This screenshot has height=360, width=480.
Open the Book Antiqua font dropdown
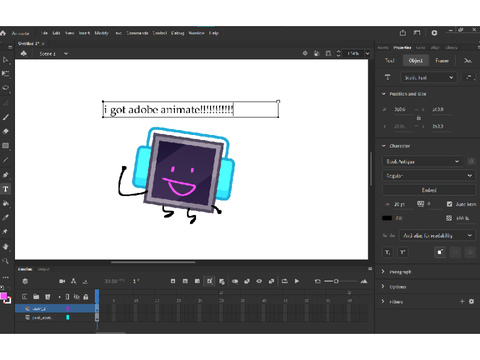pyautogui.click(x=423, y=162)
